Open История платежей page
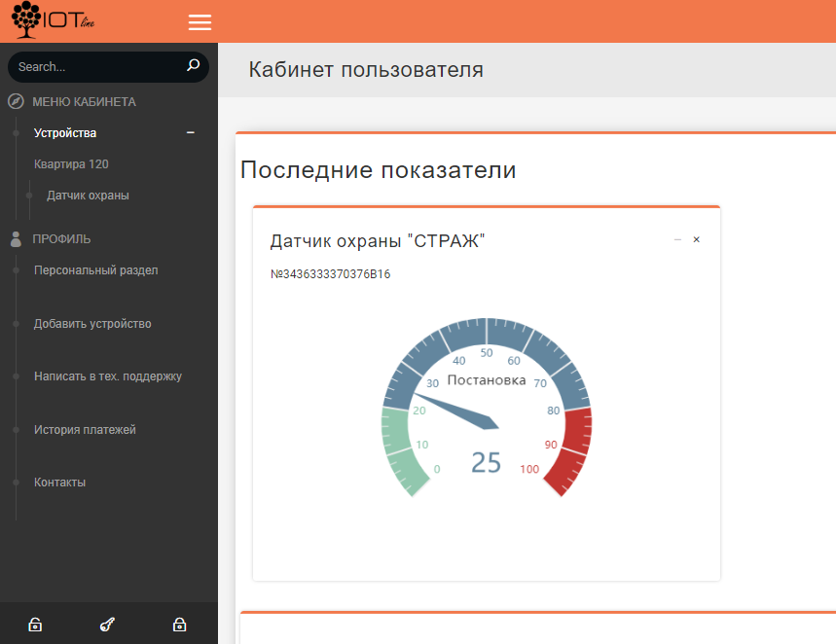836x644 pixels. (x=85, y=429)
